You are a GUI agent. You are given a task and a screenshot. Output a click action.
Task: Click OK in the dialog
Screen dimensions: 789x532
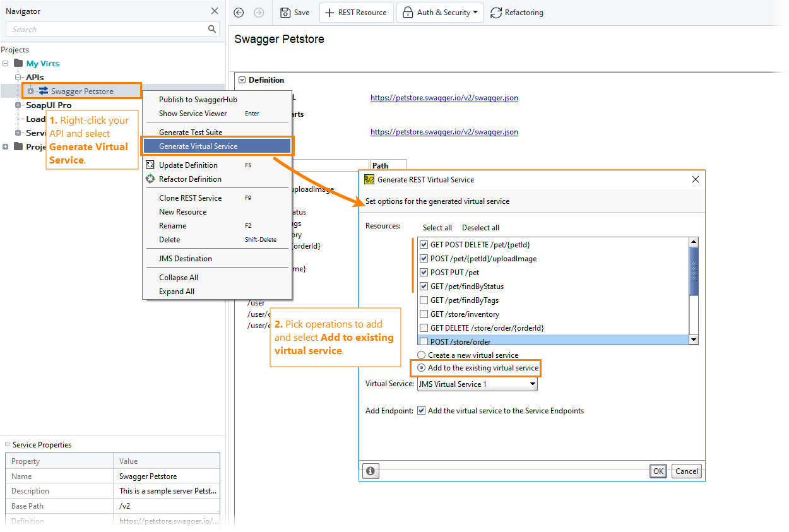[x=658, y=471]
